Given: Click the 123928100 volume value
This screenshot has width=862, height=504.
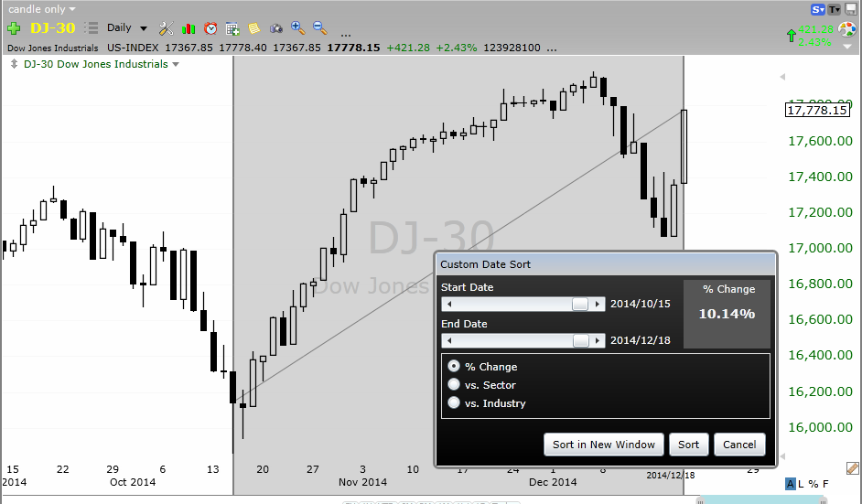Looking at the screenshot, I should [x=512, y=48].
